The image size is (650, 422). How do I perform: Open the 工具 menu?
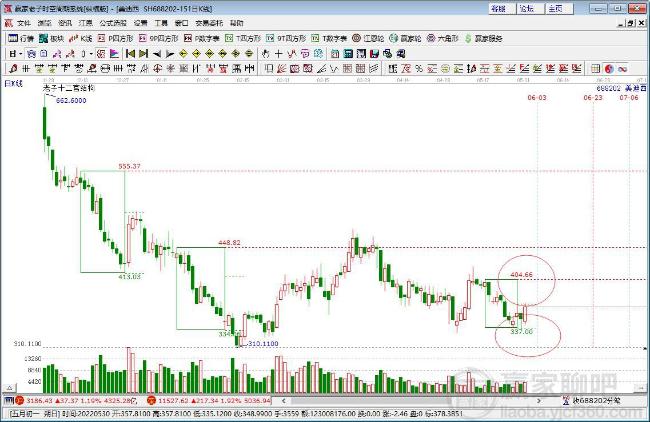(161, 23)
